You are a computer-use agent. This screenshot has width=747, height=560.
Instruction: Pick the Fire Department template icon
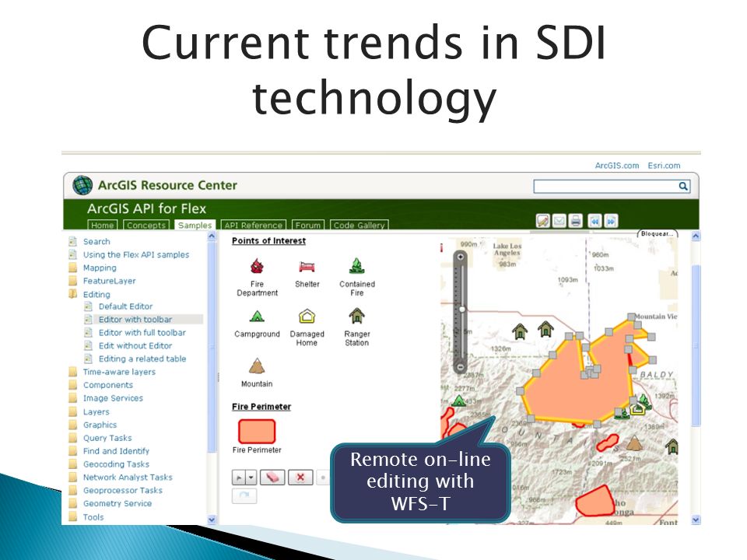point(258,266)
